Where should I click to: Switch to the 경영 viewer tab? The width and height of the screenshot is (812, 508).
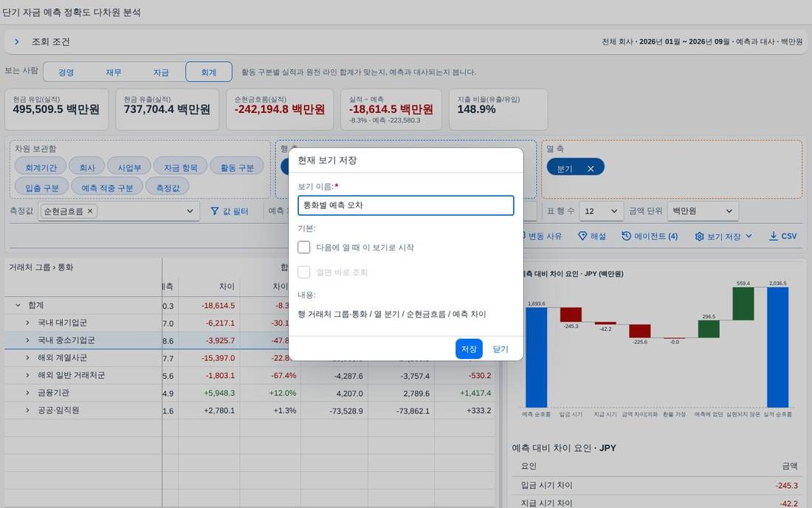coord(66,72)
